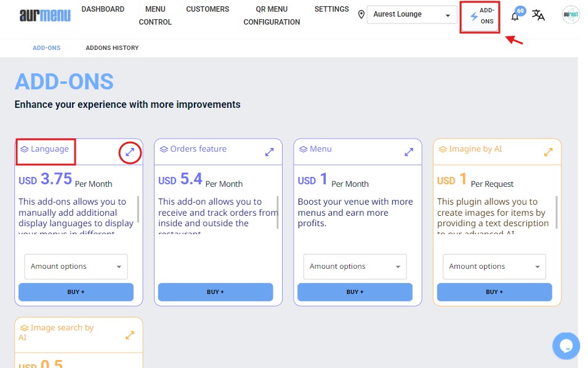The height and width of the screenshot is (368, 588).
Task: Open the Customers menu
Action: click(x=207, y=9)
